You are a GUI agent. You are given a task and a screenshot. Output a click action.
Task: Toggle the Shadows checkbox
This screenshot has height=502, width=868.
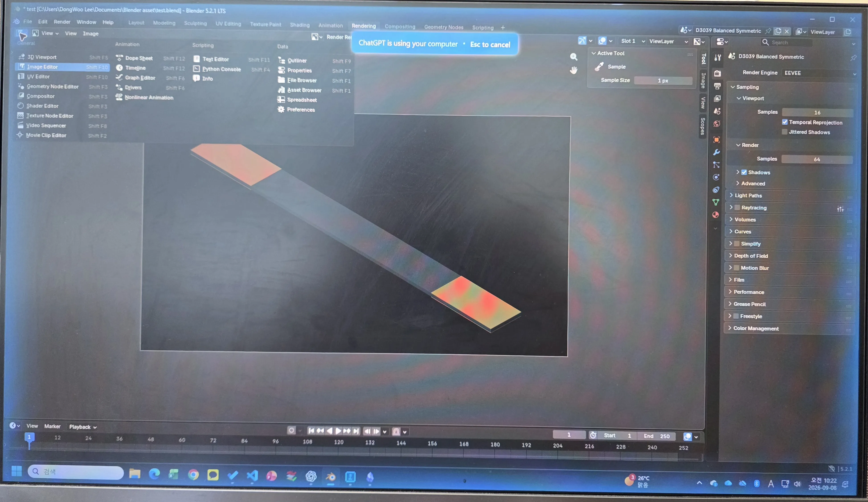(744, 172)
